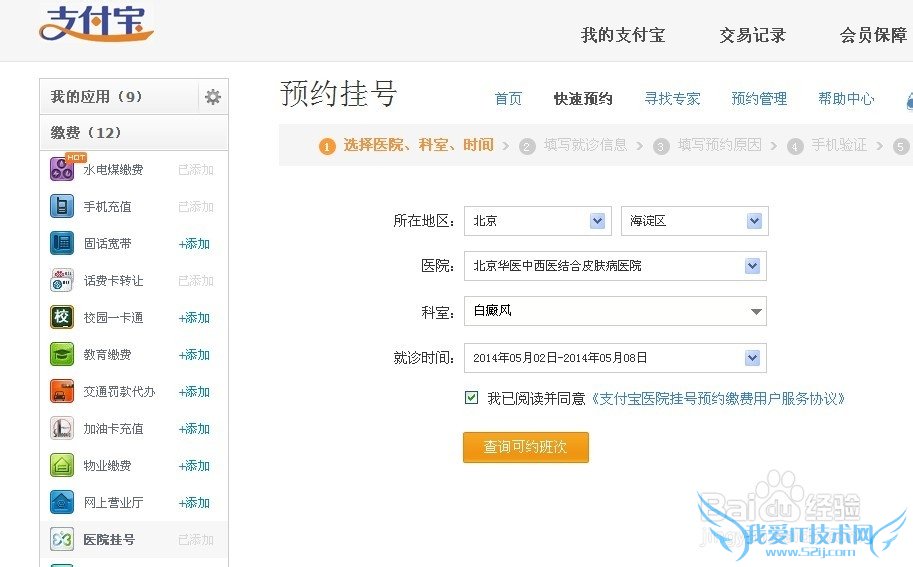
Task: Add the 加油卡充值 app via +添加
Action: click(x=194, y=428)
